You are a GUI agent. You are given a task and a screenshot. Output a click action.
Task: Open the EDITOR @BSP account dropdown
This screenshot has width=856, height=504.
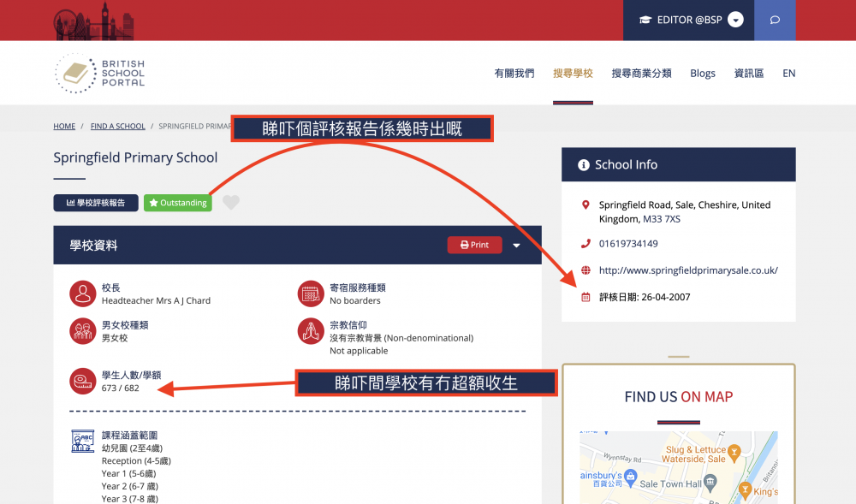coord(735,21)
